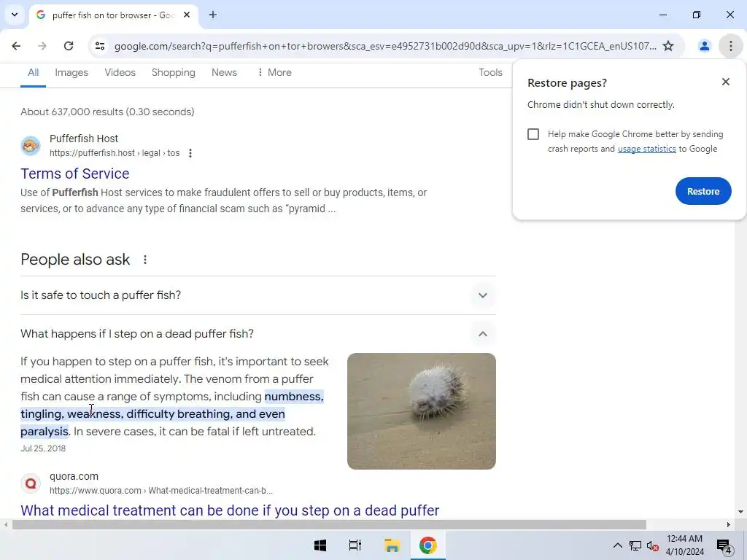The image size is (747, 560).
Task: Dismiss the Restore pages popup
Action: [726, 82]
